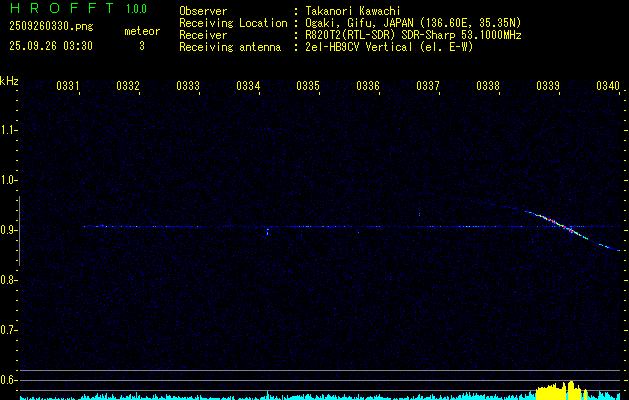Click the timestamp 25.09.26 03:30

click(51, 46)
